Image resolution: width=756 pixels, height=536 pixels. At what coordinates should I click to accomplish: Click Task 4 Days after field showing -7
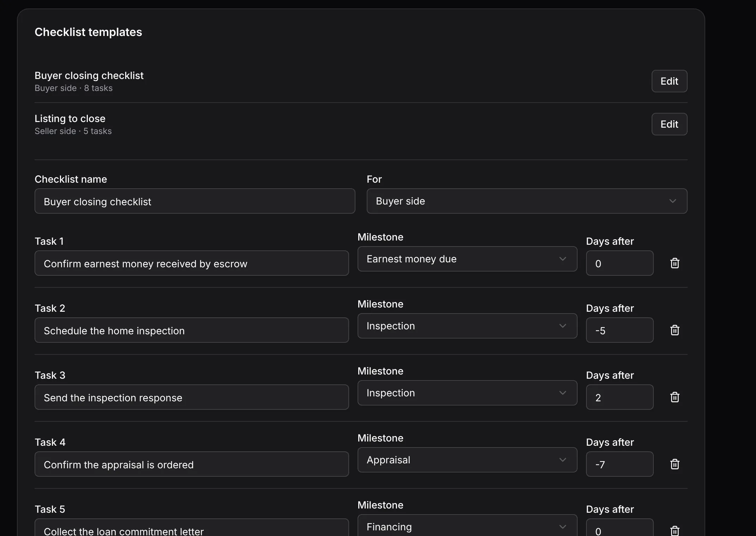[620, 464]
